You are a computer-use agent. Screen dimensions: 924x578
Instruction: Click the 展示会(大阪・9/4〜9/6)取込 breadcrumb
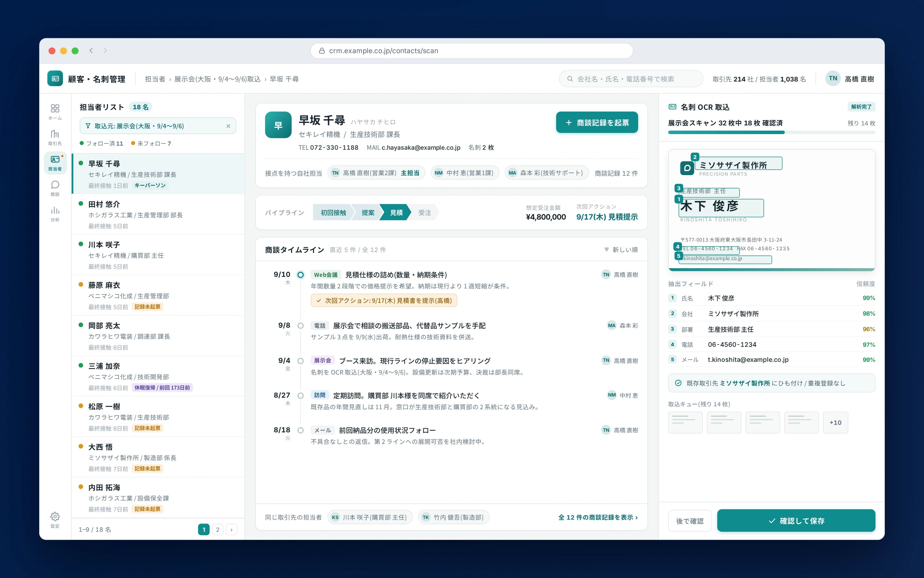click(x=217, y=79)
